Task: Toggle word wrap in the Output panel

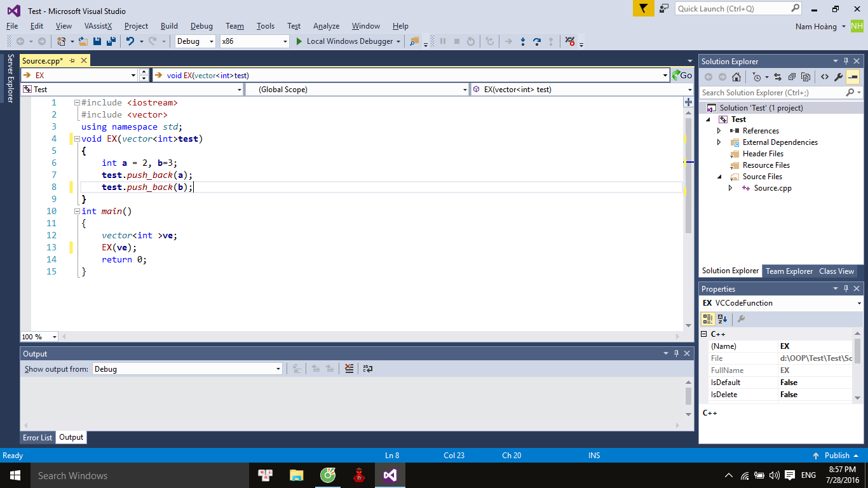Action: coord(367,369)
